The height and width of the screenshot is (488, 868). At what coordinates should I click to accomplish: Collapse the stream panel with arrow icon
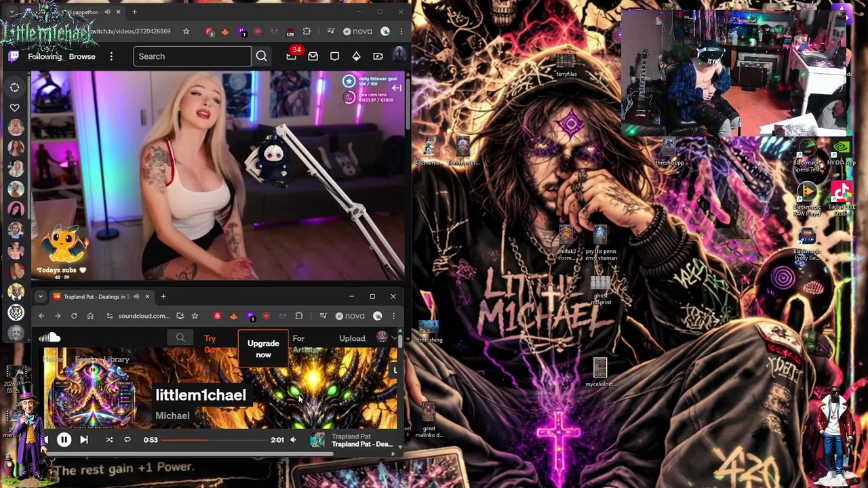click(x=397, y=88)
